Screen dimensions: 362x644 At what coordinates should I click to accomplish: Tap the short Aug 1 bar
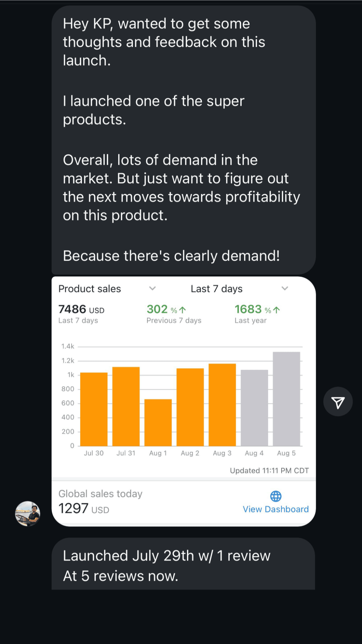click(x=158, y=422)
